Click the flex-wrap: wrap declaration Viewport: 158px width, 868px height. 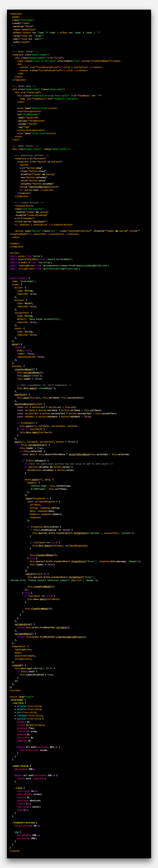(x=27, y=731)
